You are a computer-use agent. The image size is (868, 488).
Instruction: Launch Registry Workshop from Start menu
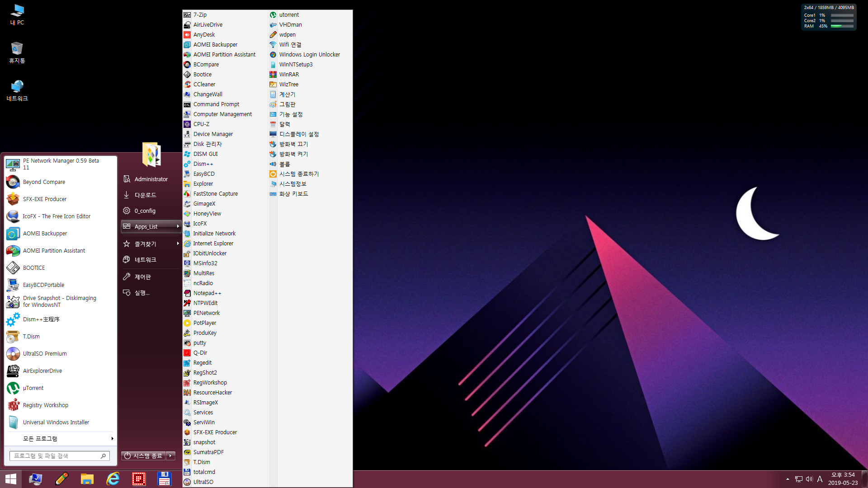61,405
